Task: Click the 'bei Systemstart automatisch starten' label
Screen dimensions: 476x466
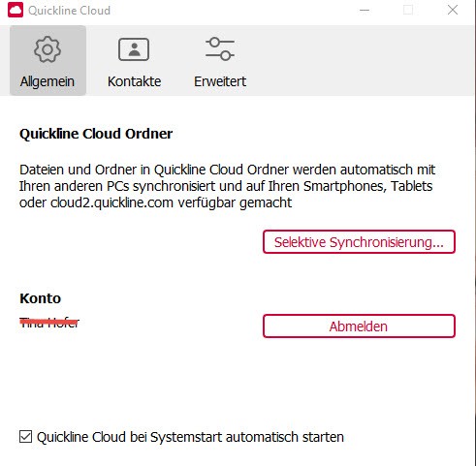Action: [x=237, y=437]
